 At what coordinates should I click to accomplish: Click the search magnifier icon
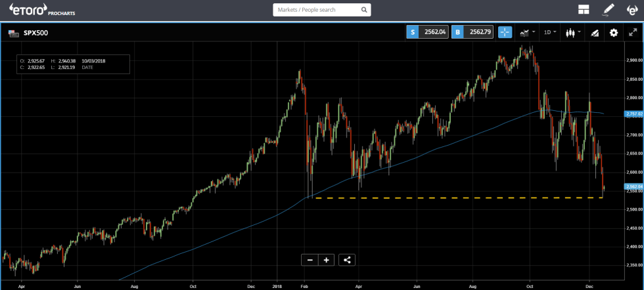pyautogui.click(x=364, y=10)
